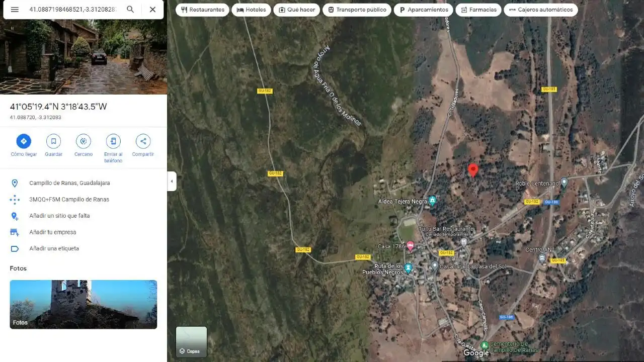
Task: Click Añadir un sitio que falta
Action: 84,216
